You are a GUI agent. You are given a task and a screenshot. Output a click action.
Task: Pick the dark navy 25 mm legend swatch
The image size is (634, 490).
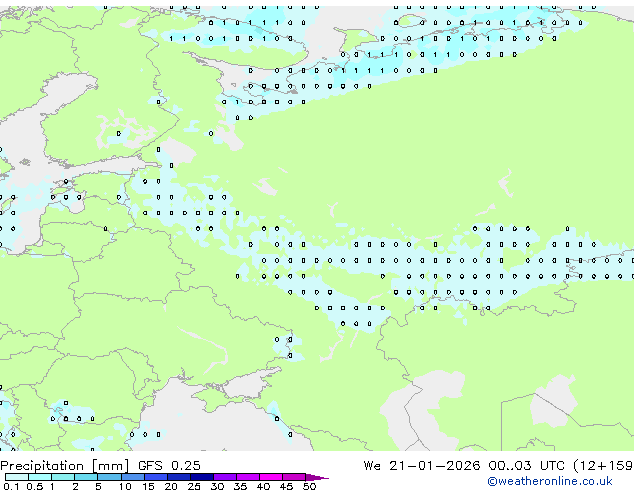coord(202,477)
